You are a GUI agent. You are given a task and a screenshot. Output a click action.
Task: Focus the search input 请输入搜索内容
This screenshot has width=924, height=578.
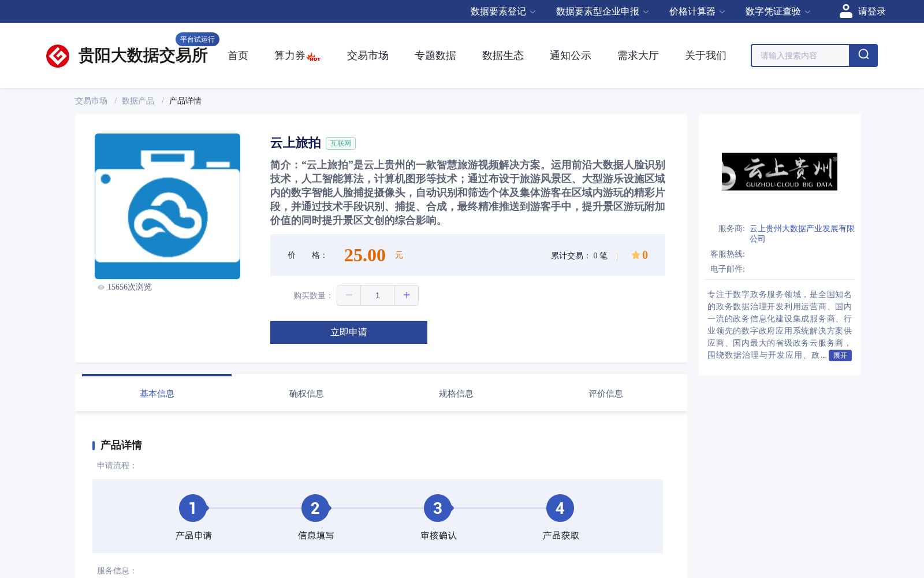point(800,55)
